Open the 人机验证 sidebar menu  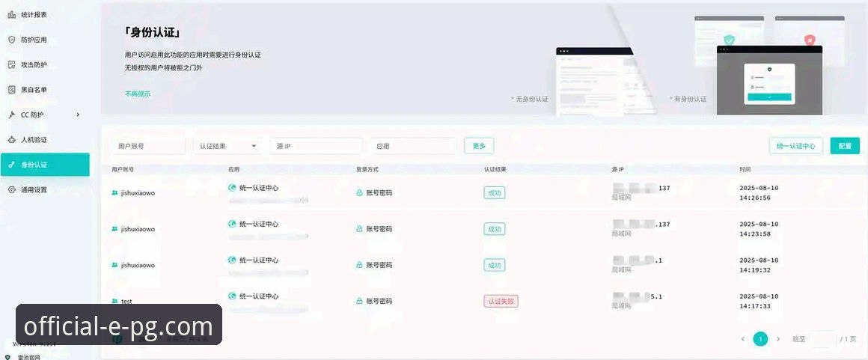(x=44, y=139)
